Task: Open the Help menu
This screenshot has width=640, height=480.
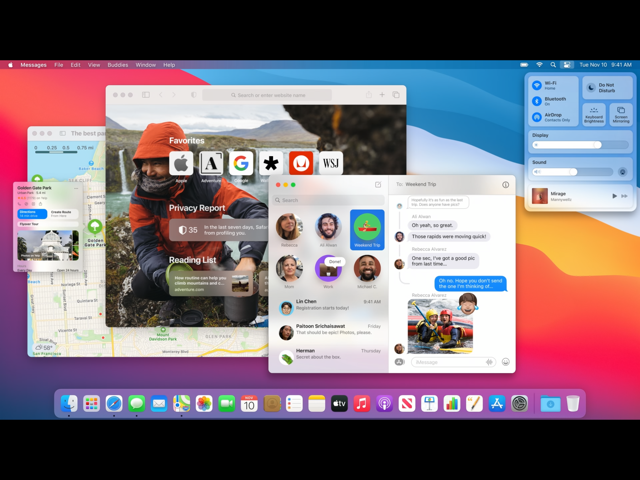Action: coord(169,65)
